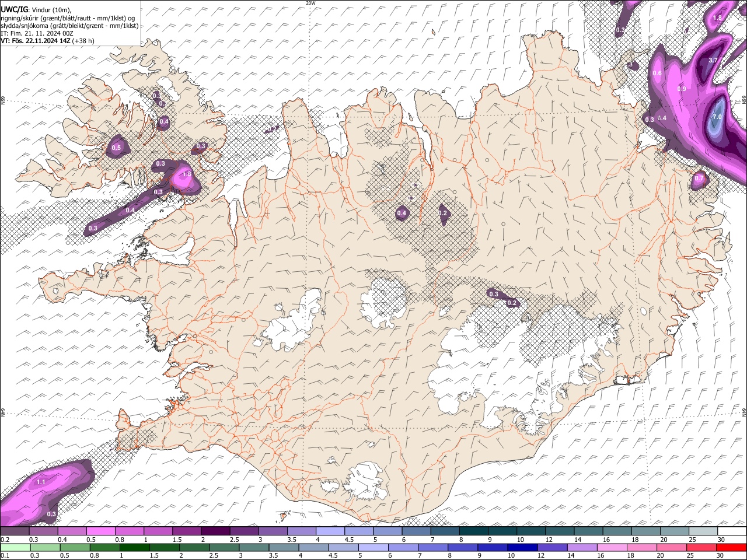Pick the lower scale swatch between 14 and 16

tap(582, 547)
